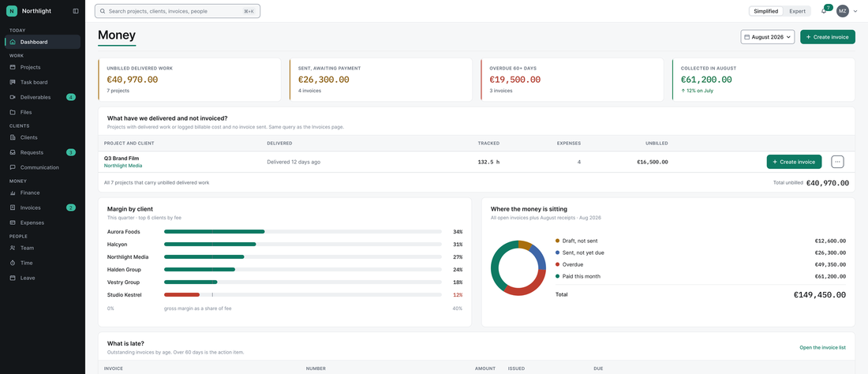868x374 pixels.
Task: Go to Finance in the sidebar
Action: [43, 193]
